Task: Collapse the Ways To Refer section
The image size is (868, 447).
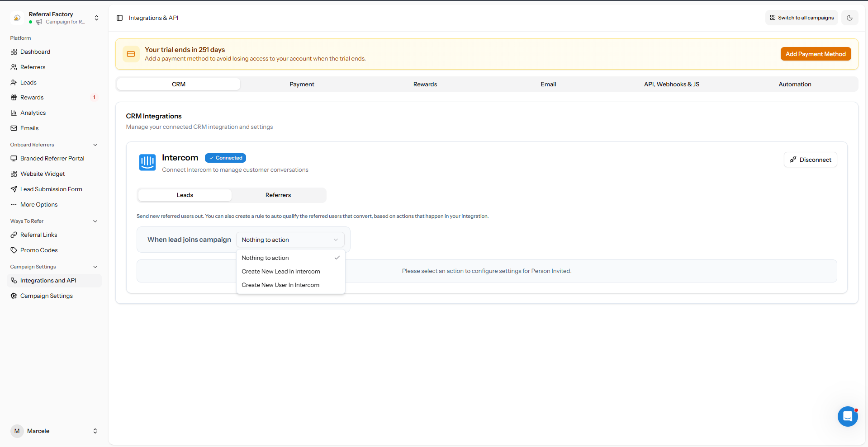Action: (95, 221)
